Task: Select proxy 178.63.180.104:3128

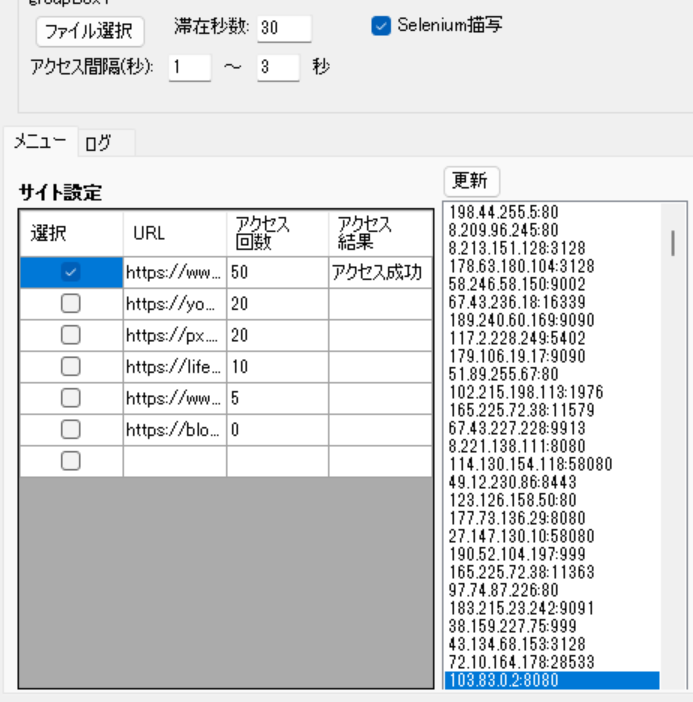Action: click(x=552, y=266)
